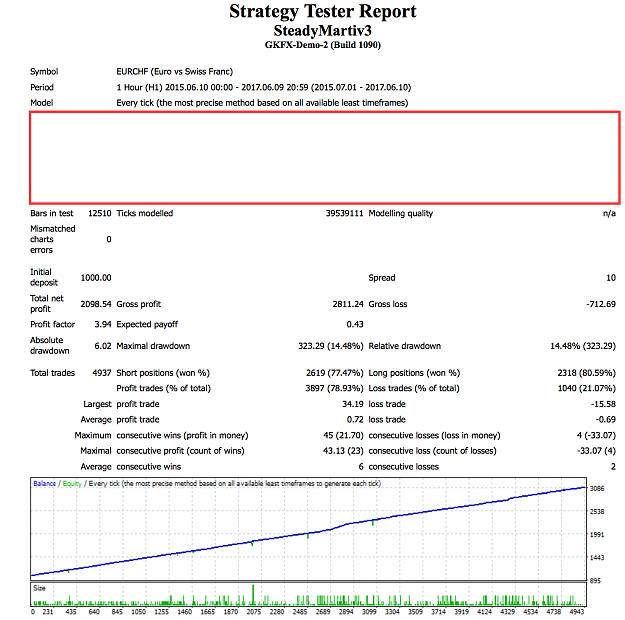Click Maximal drawdown value 323.29 (14.48%)
This screenshot has height=620, width=625.
click(331, 346)
